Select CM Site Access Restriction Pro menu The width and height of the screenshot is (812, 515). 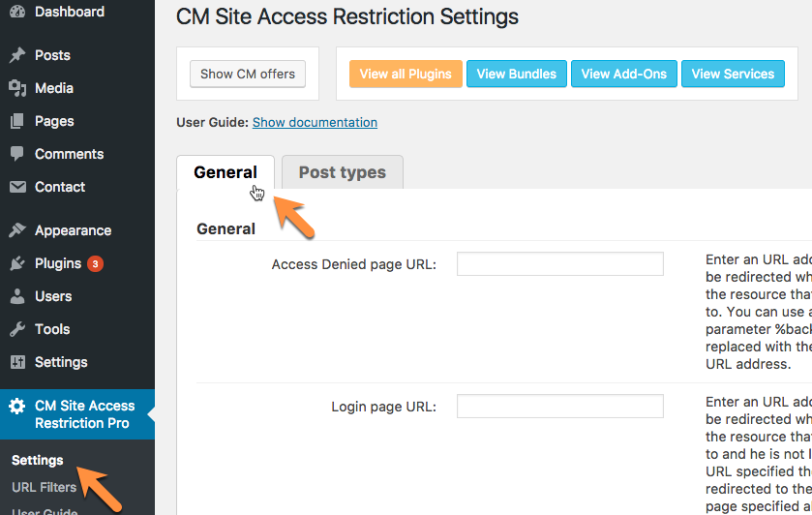point(77,414)
